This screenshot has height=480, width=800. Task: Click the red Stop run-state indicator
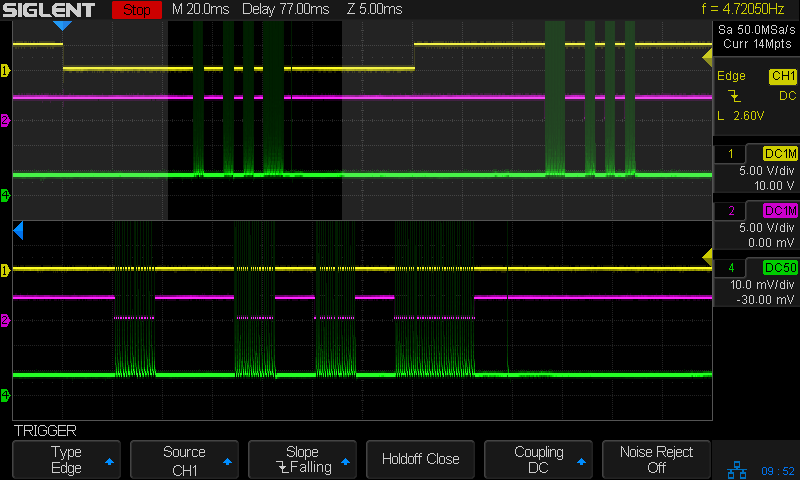click(x=137, y=10)
